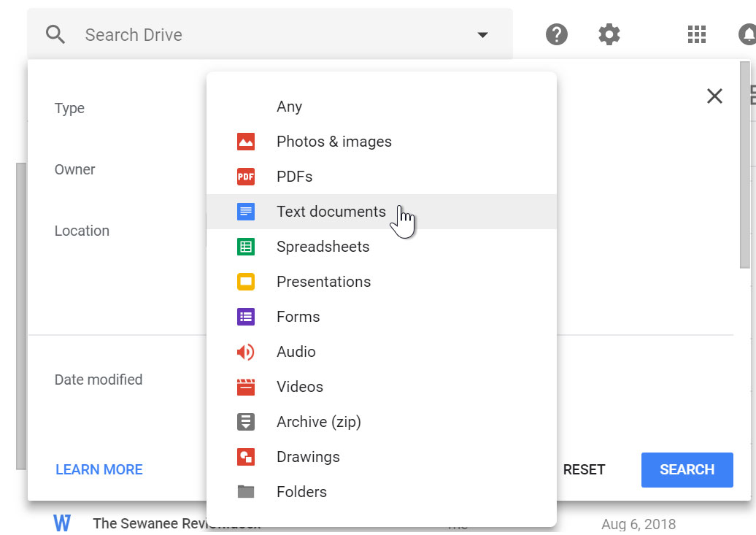The image size is (756, 535).
Task: Click the Word icon next to The Sewanee Review
Action: (x=63, y=523)
